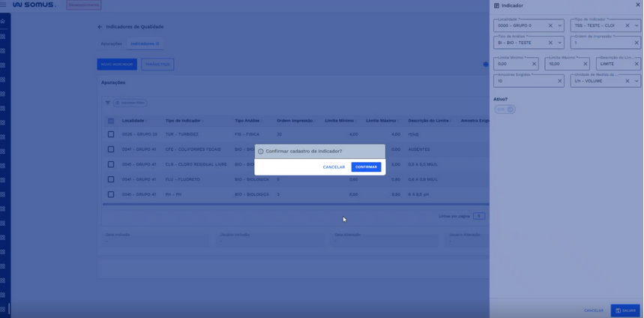Click the filter icon above the table
The image size is (644, 318).
[107, 103]
